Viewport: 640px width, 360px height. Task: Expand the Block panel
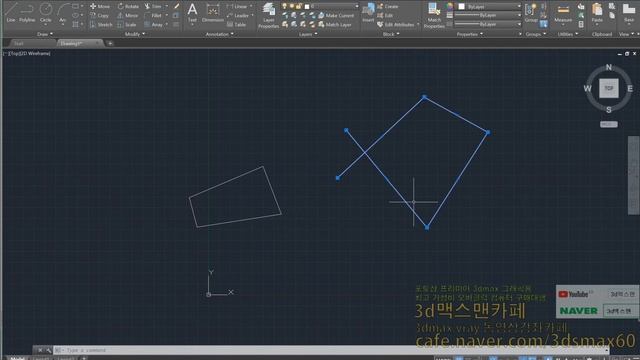391,34
